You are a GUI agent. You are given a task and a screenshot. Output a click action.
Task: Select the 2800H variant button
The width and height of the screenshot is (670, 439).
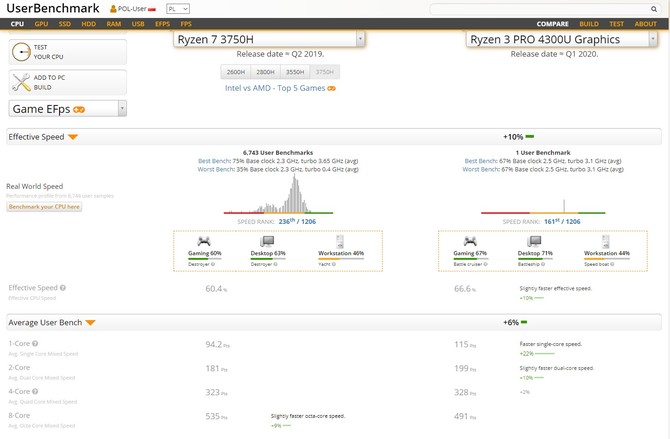(265, 72)
